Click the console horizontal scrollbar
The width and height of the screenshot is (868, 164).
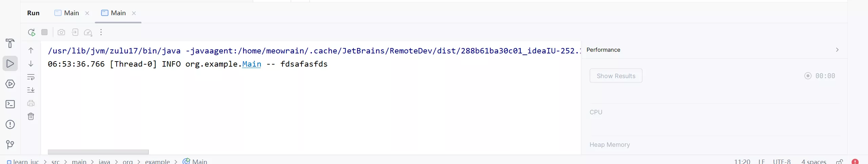[98, 152]
